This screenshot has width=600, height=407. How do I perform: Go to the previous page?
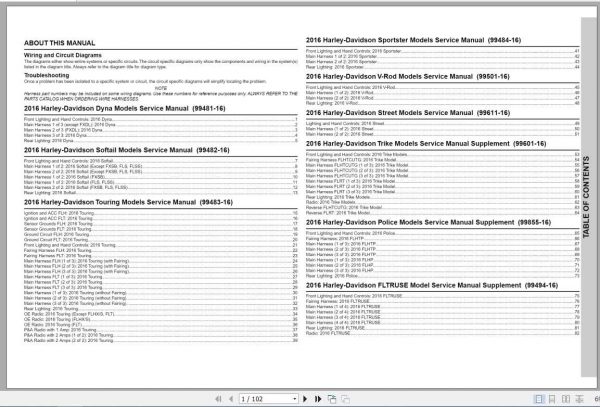point(231,399)
